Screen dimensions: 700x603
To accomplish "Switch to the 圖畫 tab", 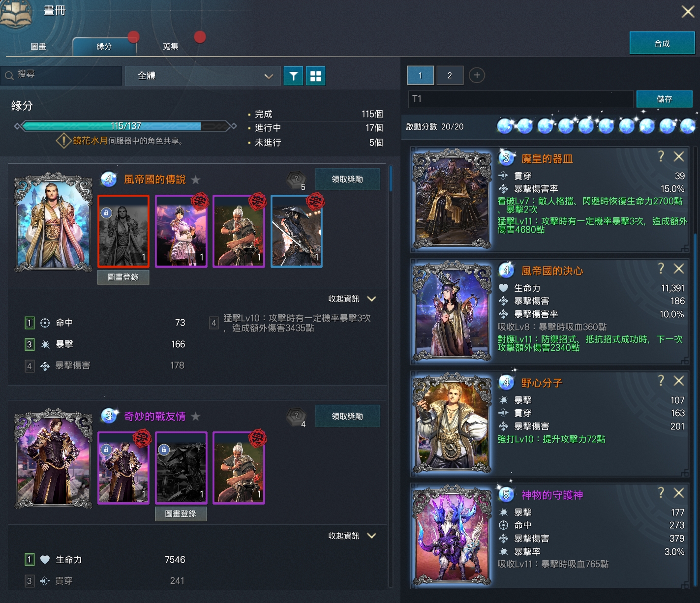I will 38,47.
